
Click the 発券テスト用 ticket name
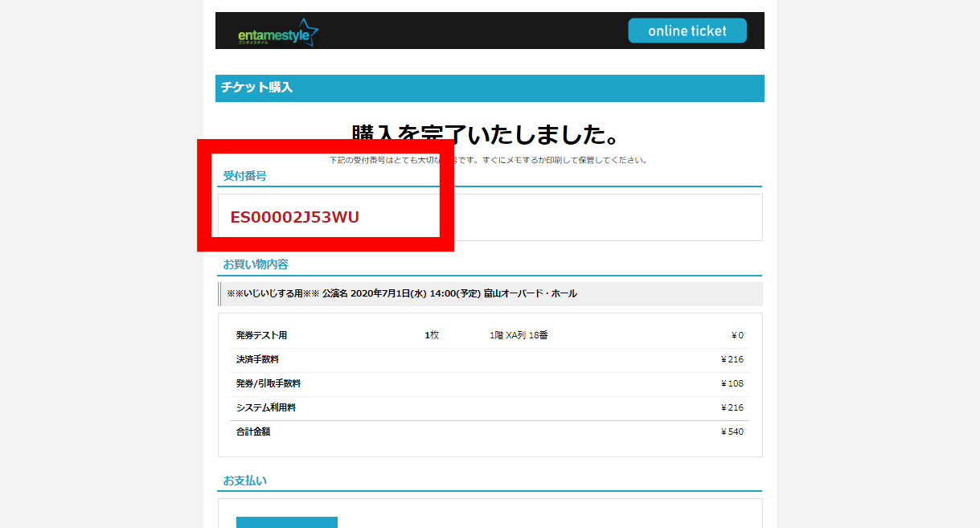click(261, 335)
